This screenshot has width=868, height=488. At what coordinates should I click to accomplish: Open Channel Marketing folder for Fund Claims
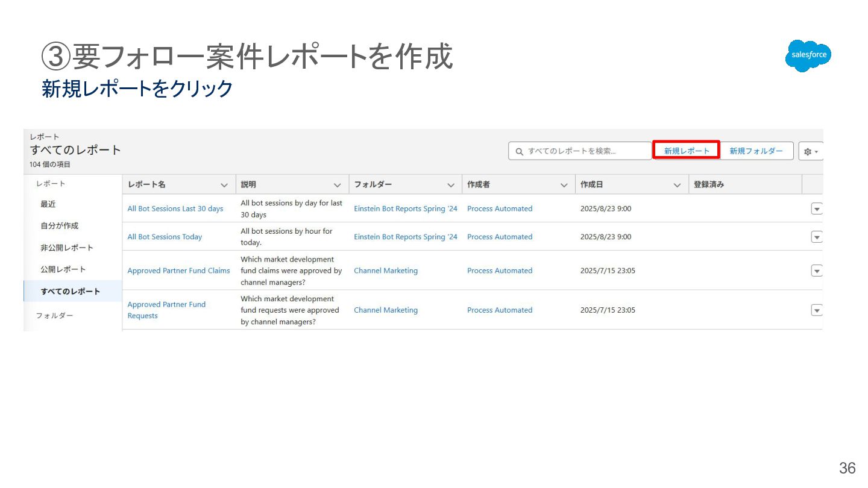pyautogui.click(x=386, y=271)
